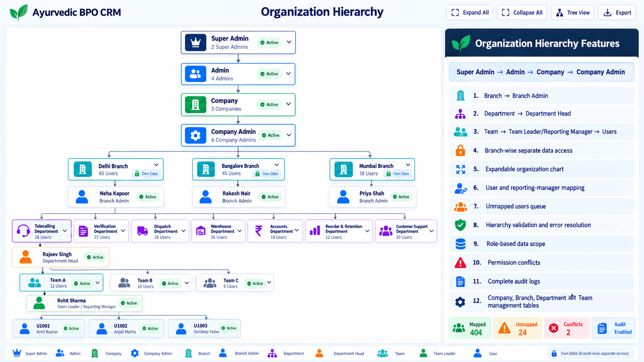The image size is (644, 362).
Task: Select user U1001 Amit Kumar
Action: (x=49, y=329)
